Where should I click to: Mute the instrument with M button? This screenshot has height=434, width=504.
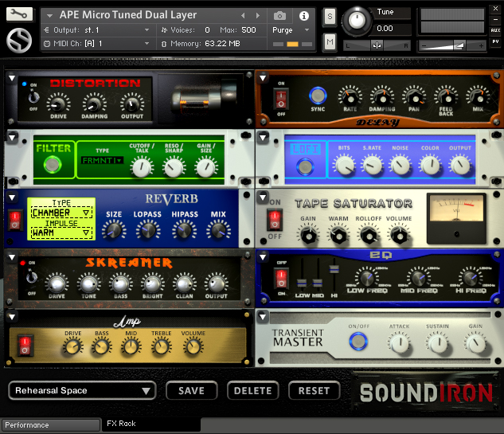[330, 41]
